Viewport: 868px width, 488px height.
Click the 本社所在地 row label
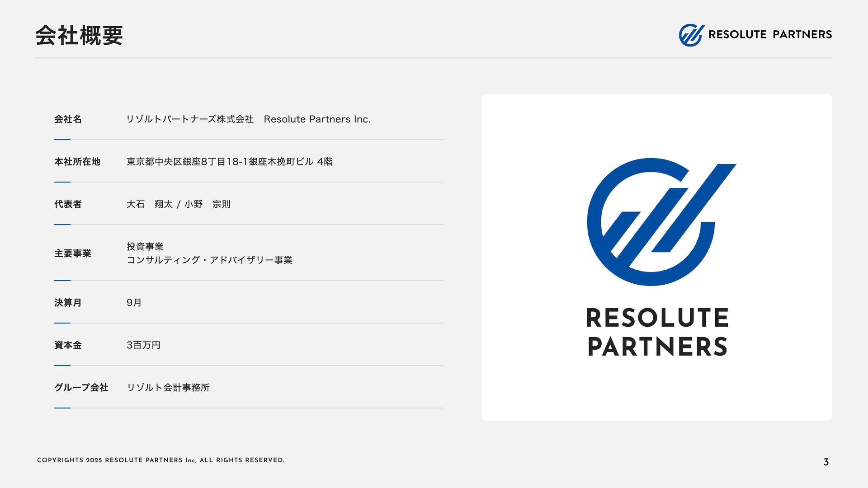coord(77,162)
